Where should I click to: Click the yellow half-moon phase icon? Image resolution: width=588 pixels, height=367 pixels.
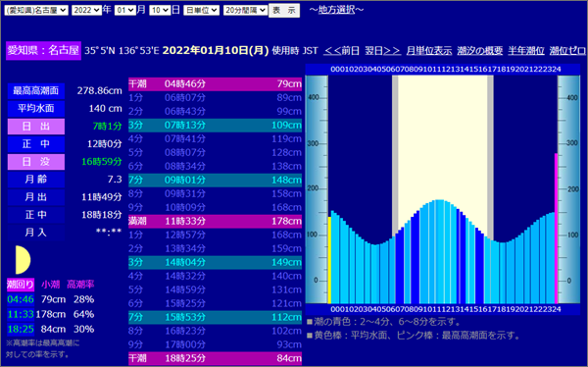(x=23, y=260)
